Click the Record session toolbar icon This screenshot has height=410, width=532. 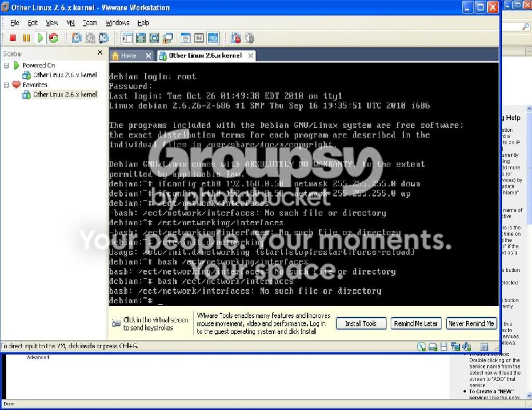236,38
